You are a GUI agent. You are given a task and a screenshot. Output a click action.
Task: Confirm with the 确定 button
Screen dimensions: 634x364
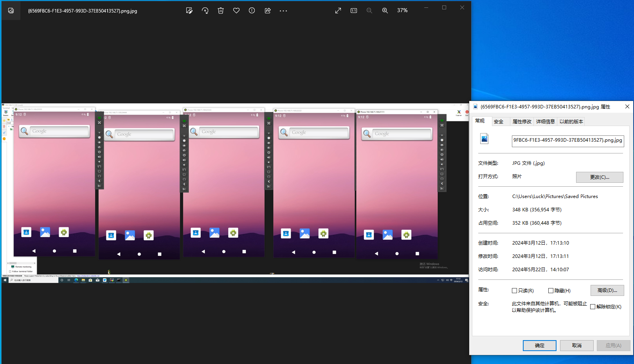(539, 346)
